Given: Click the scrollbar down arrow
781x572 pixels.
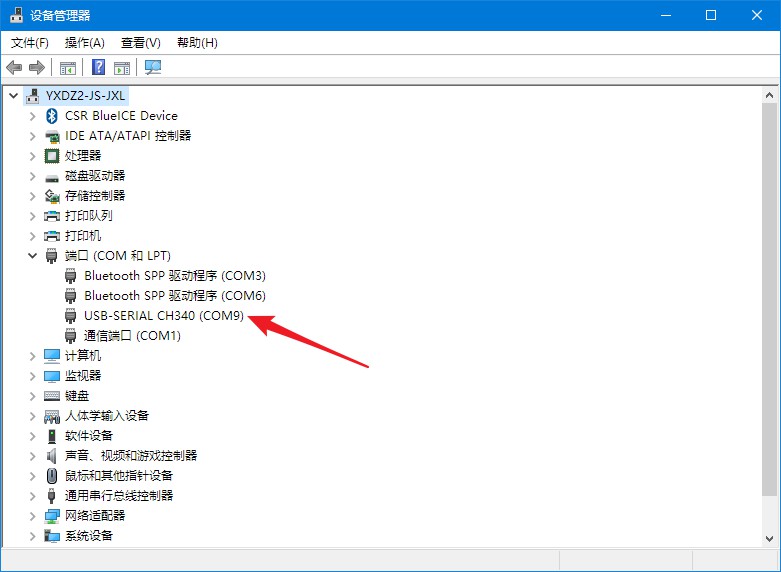Looking at the screenshot, I should [770, 539].
